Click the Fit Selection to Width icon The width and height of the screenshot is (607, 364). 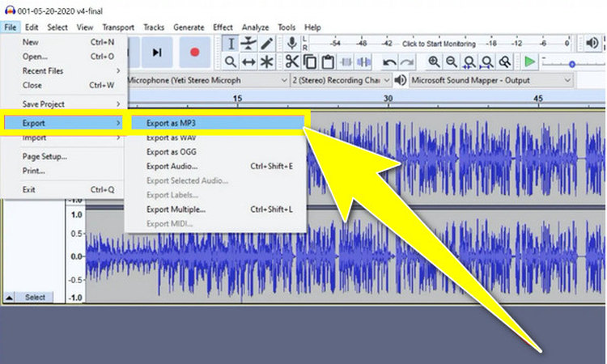tap(469, 61)
